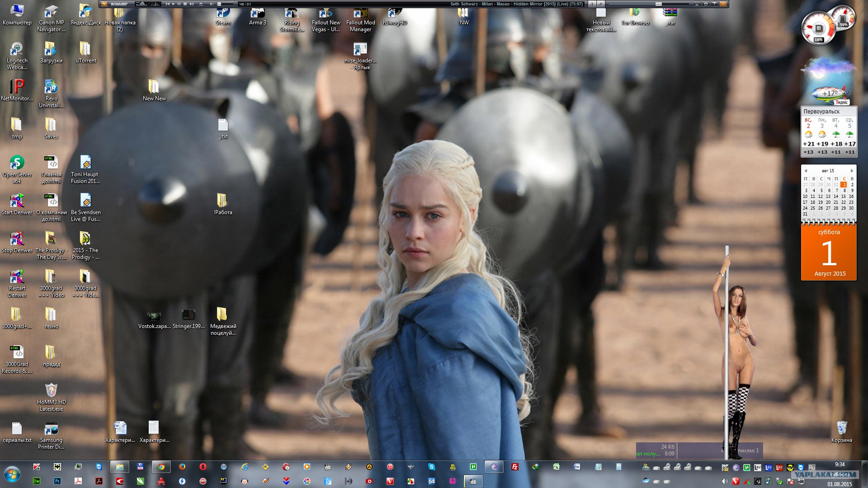Stop the Winamp track
This screenshot has width=868, height=488.
(x=185, y=4)
